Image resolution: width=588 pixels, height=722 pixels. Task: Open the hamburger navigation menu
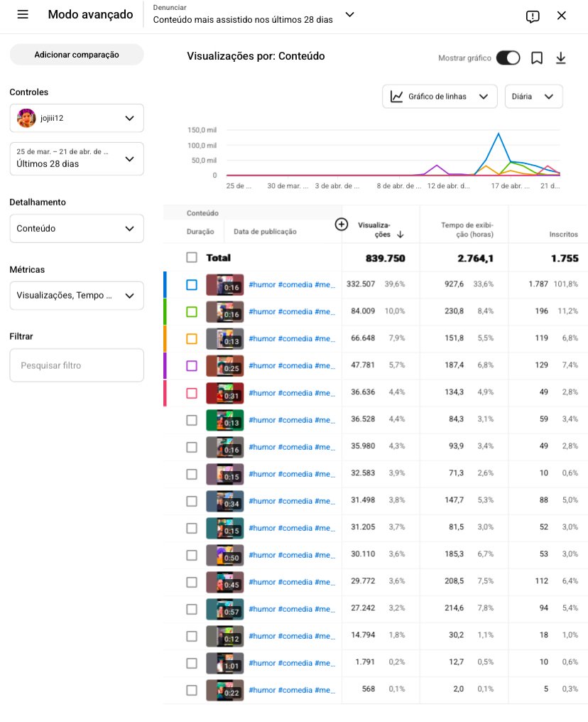coord(23,14)
